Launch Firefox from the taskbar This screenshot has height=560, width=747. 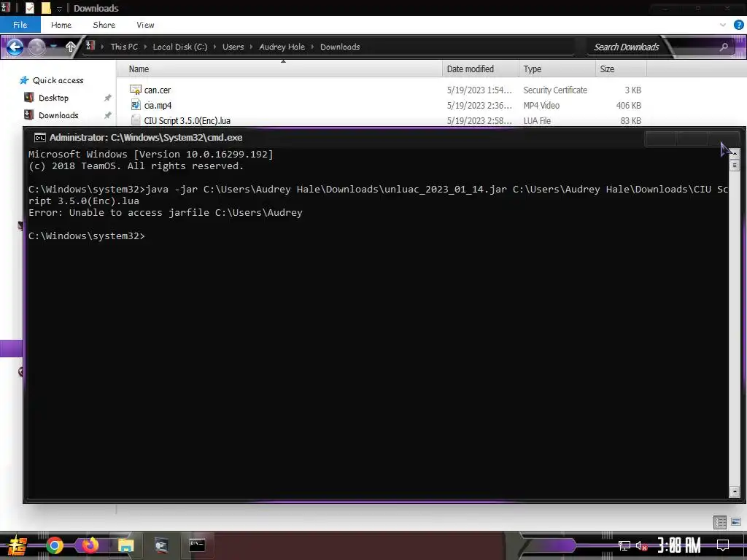[90, 545]
